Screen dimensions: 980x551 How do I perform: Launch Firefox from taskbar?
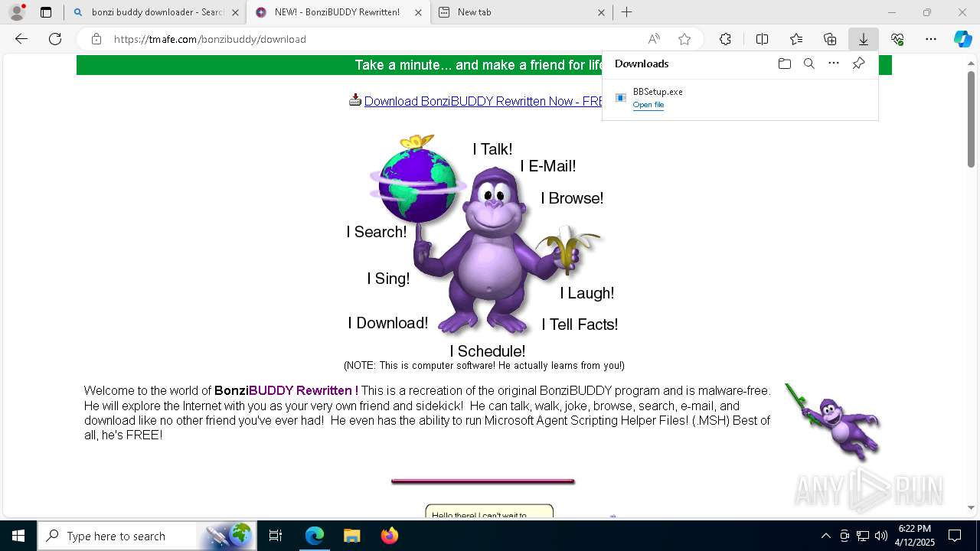coord(390,536)
